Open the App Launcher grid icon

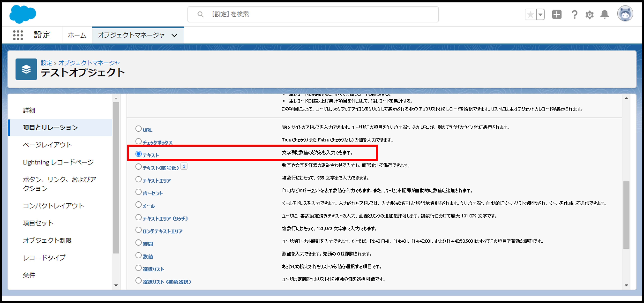pos(18,35)
